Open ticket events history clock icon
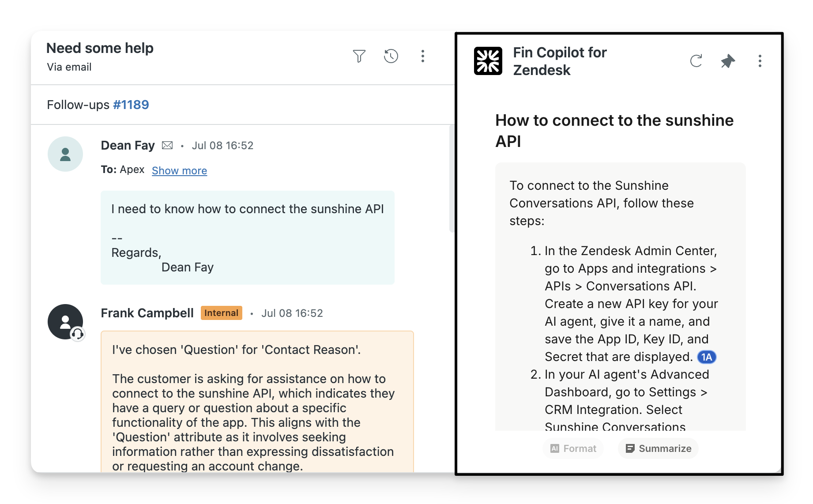The image size is (813, 504). [x=391, y=56]
